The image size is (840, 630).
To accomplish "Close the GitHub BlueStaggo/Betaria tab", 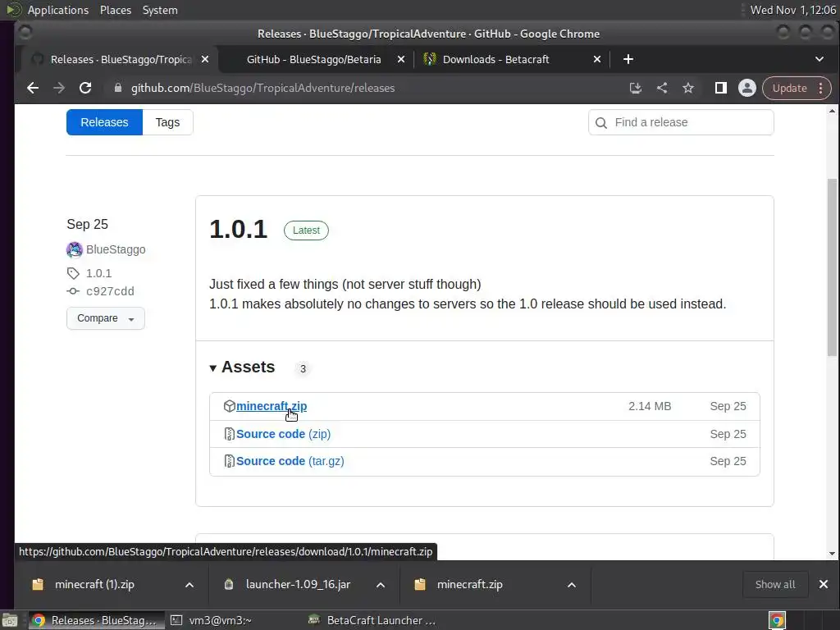I will click(400, 59).
